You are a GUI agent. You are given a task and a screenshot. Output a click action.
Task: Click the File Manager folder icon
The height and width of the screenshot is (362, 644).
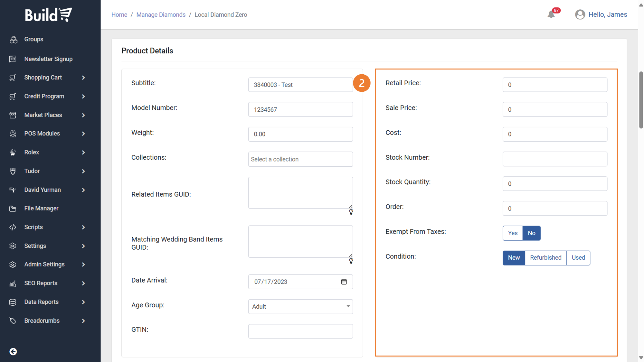pos(13,209)
